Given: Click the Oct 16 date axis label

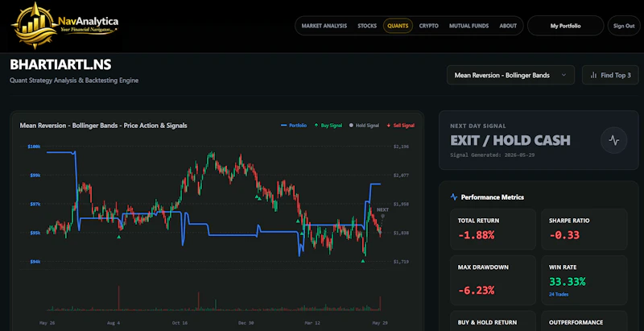Looking at the screenshot, I should pos(179,323).
